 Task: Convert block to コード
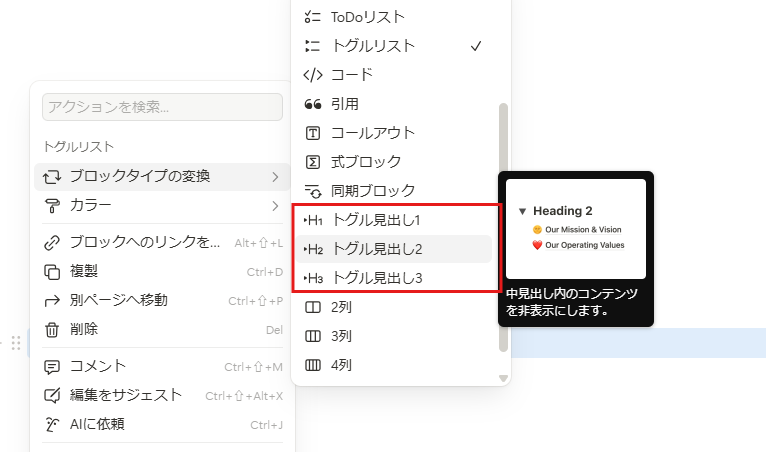click(x=394, y=75)
